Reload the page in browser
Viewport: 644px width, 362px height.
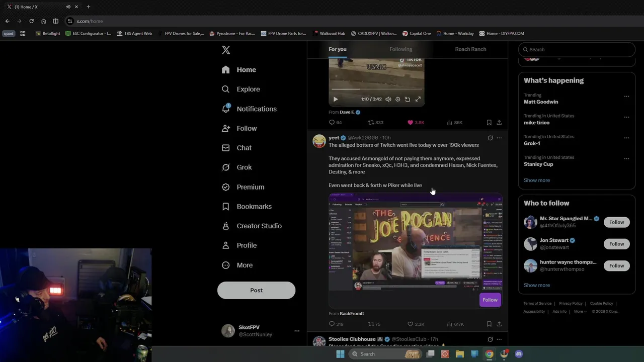tap(31, 21)
